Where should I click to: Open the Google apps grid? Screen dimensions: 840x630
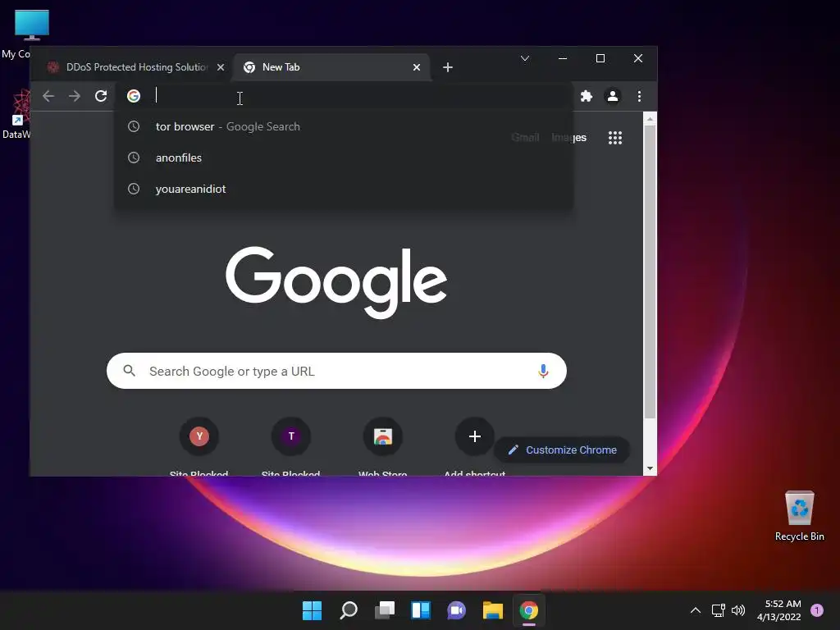coord(615,138)
